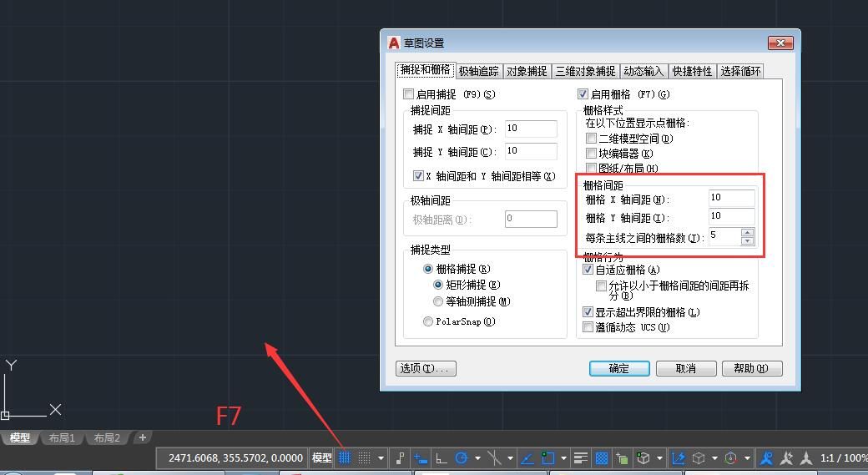
Task: Toggle 3D object snap cube icon
Action: [x=643, y=457]
